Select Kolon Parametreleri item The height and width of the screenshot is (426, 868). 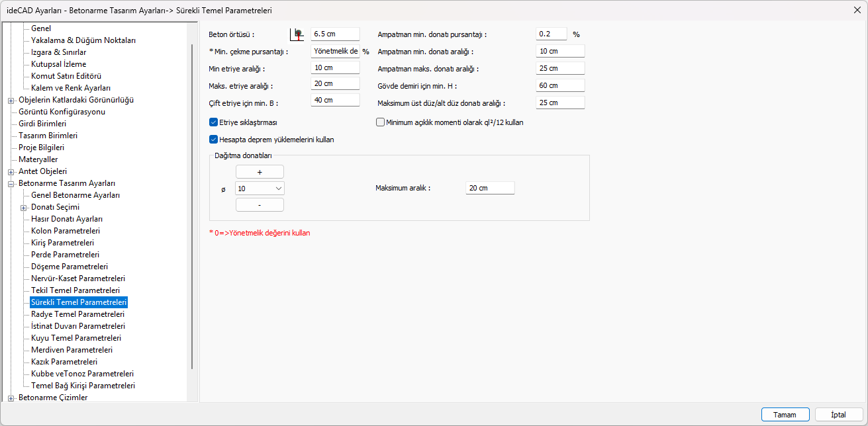coord(66,232)
